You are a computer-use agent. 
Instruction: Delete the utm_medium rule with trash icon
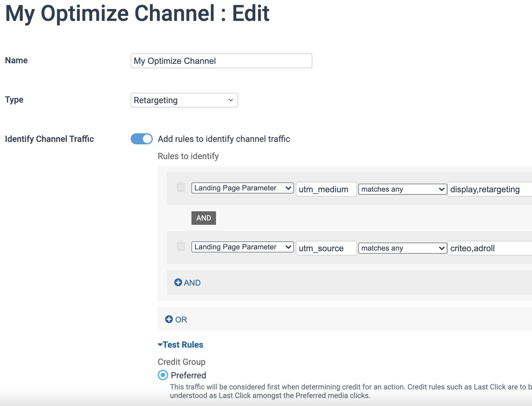181,186
